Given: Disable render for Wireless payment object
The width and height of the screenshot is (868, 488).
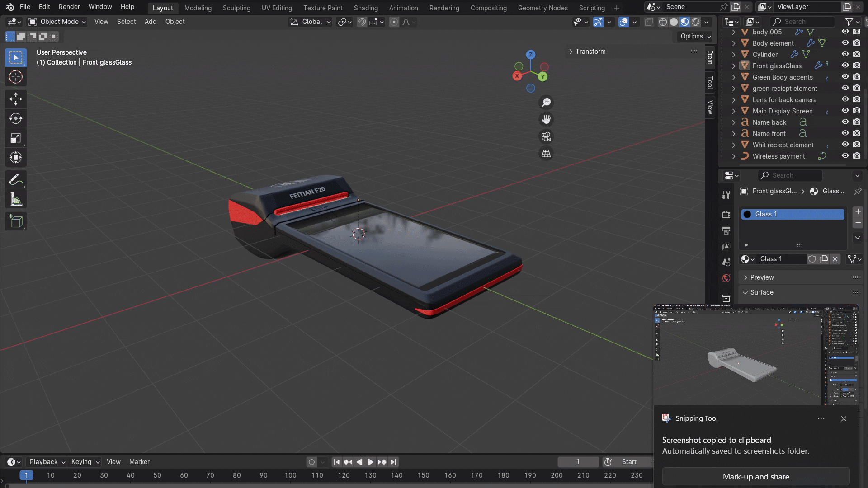Looking at the screenshot, I should pos(857,156).
